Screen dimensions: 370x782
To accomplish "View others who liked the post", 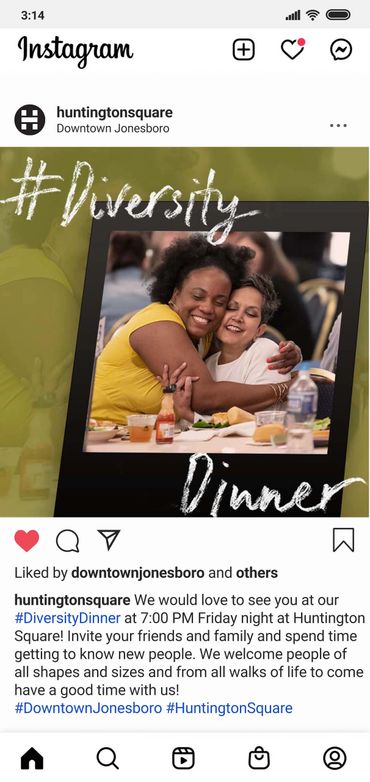I will pyautogui.click(x=257, y=573).
